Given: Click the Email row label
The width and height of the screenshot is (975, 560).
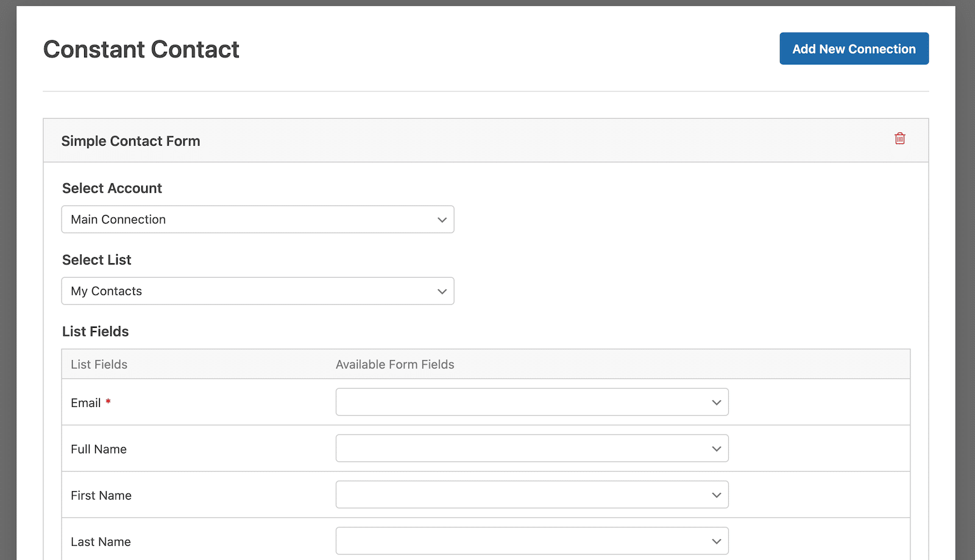Looking at the screenshot, I should [85, 403].
